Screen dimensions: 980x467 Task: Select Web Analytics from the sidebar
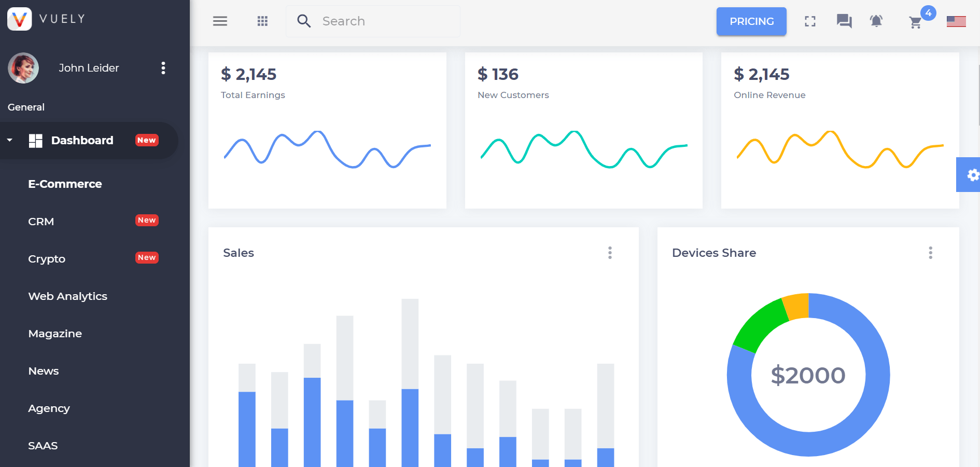click(x=67, y=296)
